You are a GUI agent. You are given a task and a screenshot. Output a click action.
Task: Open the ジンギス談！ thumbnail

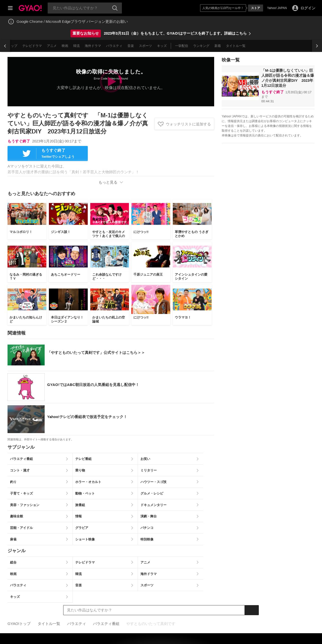[68, 214]
